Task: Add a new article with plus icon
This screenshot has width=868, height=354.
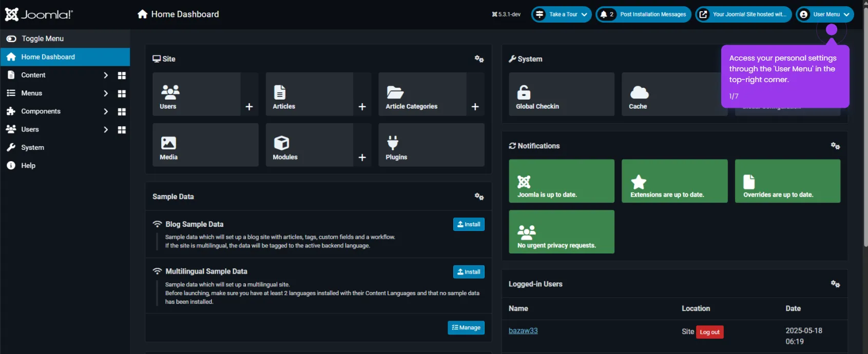Action: (x=362, y=107)
